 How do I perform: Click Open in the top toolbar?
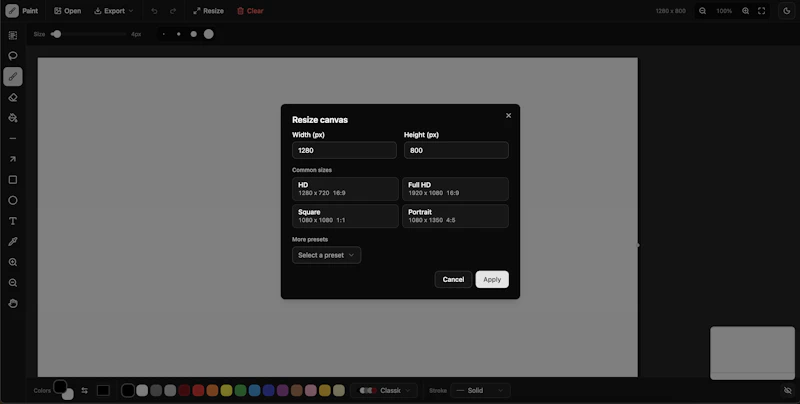point(67,11)
